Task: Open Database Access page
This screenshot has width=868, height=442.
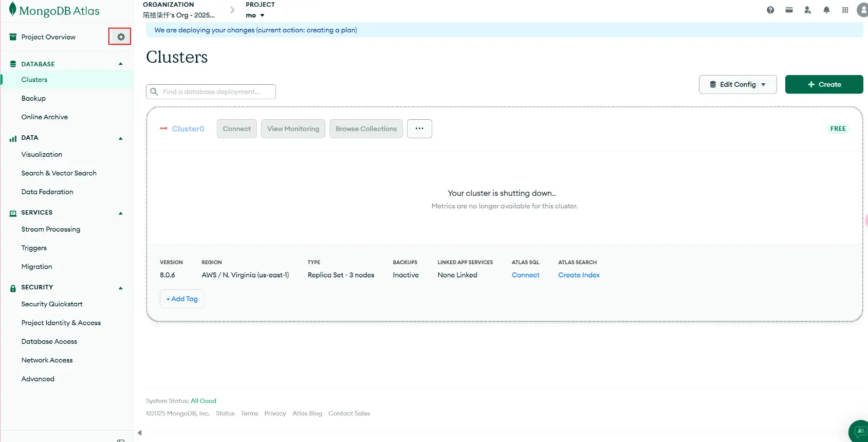Action: [49, 341]
